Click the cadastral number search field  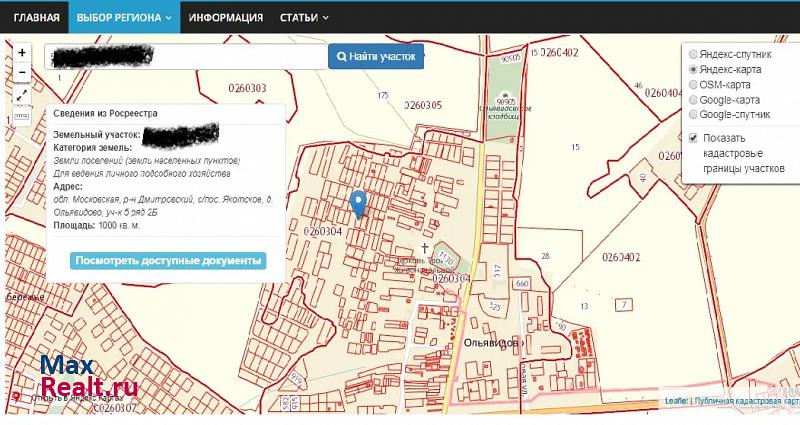(186, 58)
